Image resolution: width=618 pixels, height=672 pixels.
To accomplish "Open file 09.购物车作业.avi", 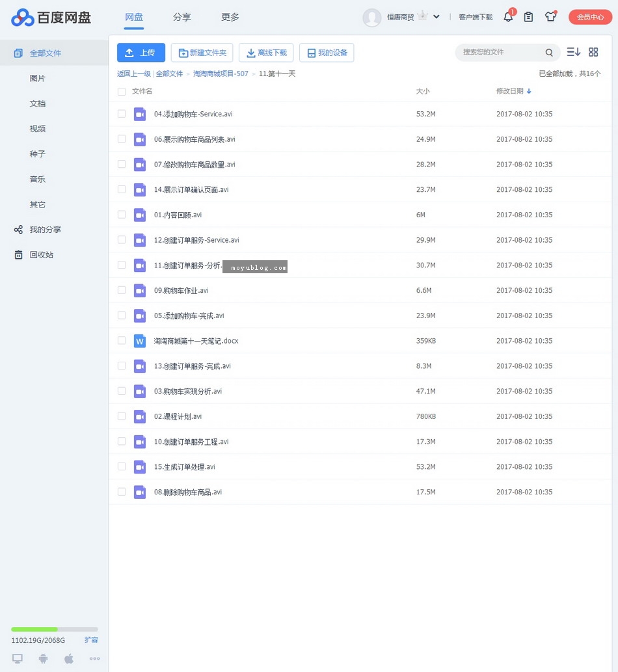I will coord(181,290).
